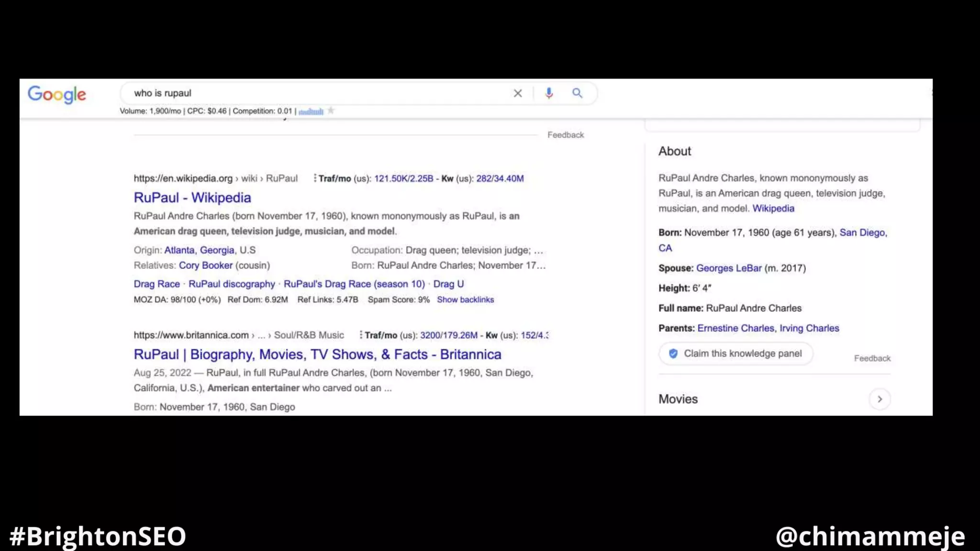Open 'RuPaul | Biography, Movies, TV Shows' Britannica result
The width and height of the screenshot is (980, 551).
click(x=318, y=354)
